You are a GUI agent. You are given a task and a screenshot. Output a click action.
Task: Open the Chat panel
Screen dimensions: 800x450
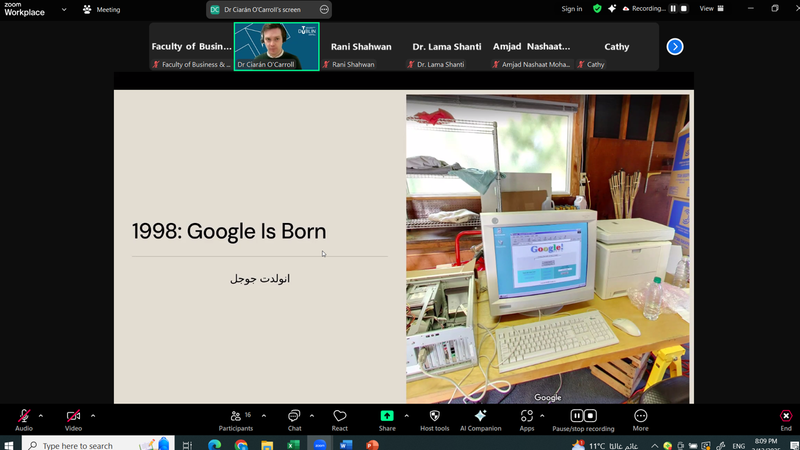294,420
